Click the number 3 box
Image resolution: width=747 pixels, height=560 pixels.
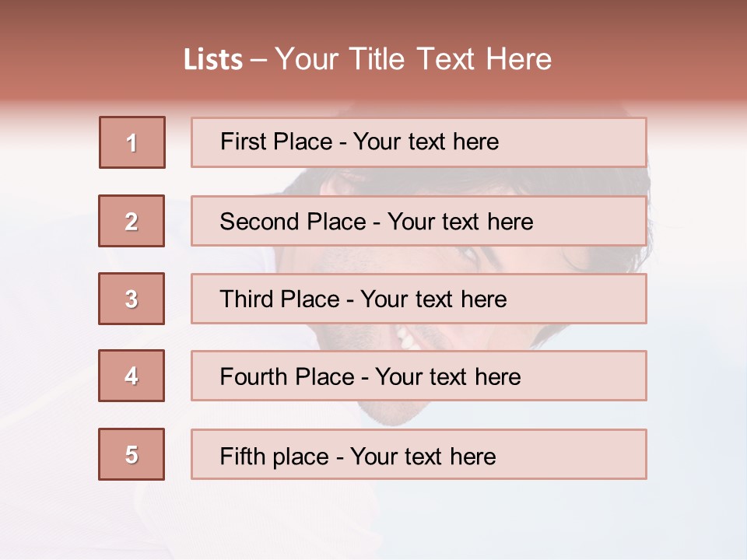click(x=132, y=299)
